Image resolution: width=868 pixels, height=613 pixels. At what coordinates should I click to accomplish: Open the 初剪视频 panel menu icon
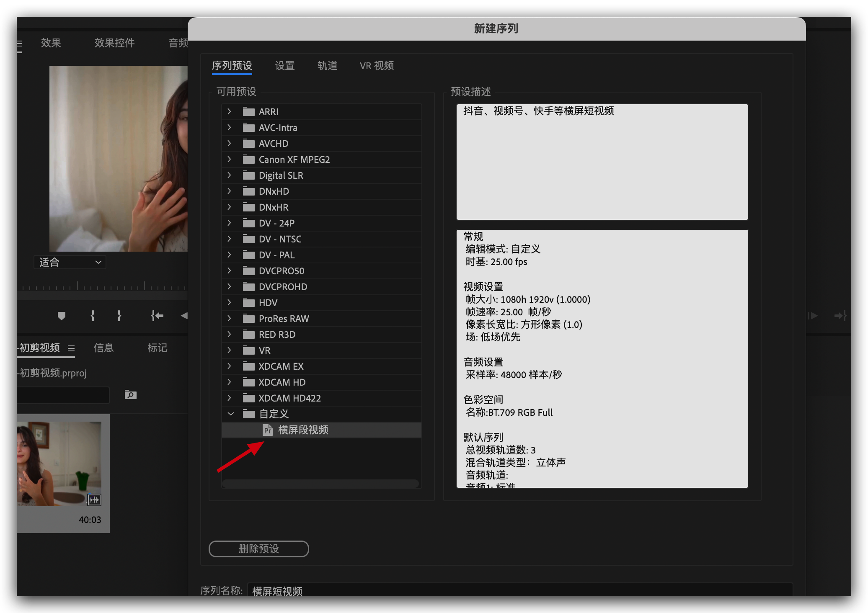click(x=71, y=348)
